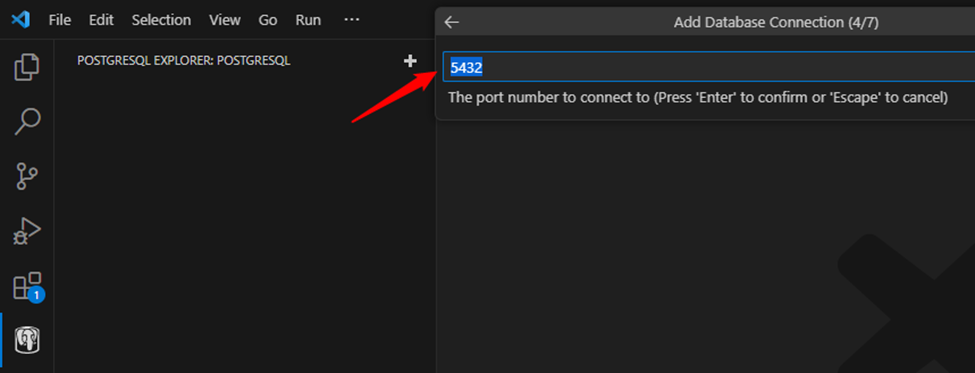Open the Extensions view
This screenshot has height=373, width=975.
click(x=28, y=287)
